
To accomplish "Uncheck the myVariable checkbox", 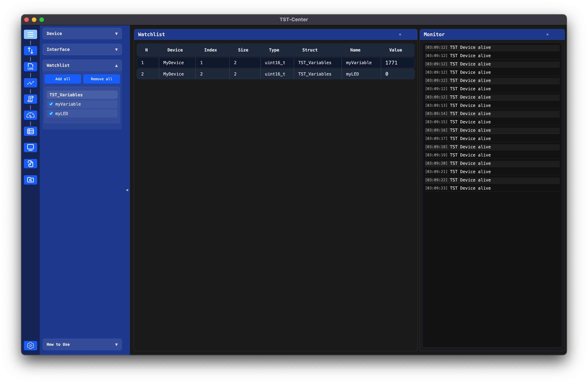I will (x=51, y=104).
